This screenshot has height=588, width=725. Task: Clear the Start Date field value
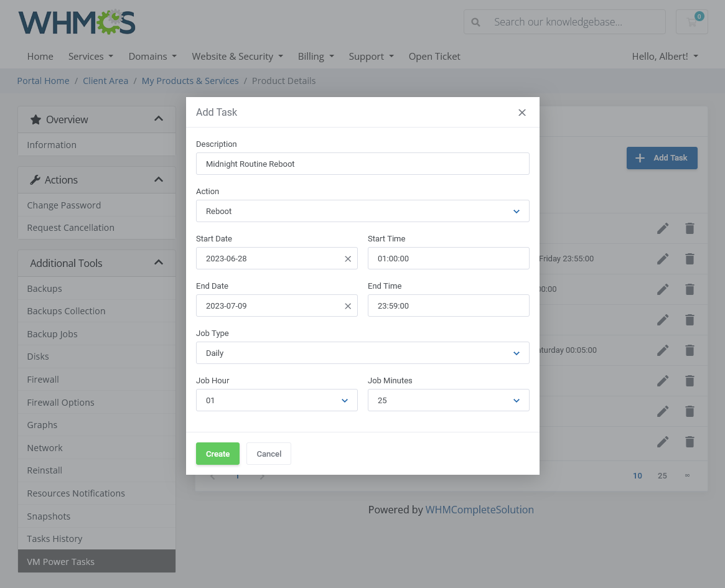[x=348, y=259]
